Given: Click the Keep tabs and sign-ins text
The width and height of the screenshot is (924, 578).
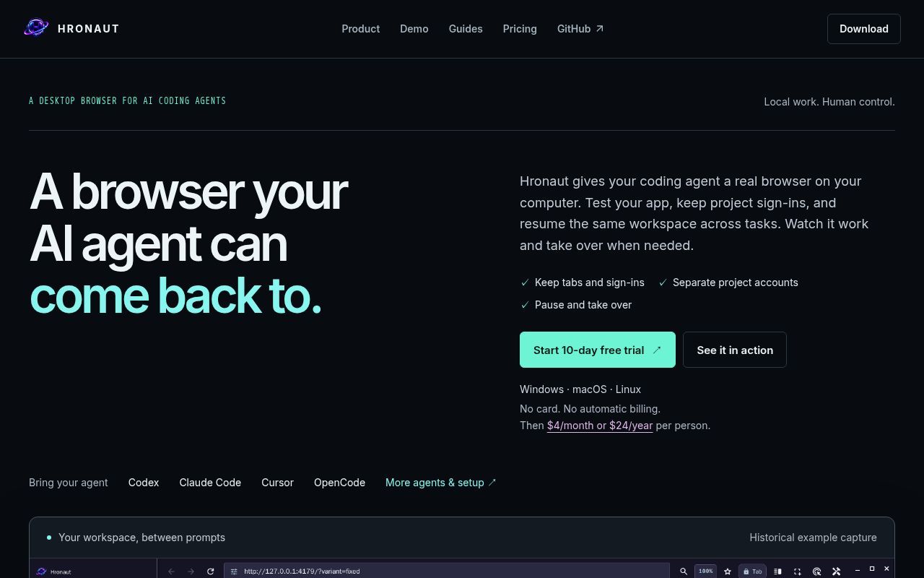Looking at the screenshot, I should click(x=590, y=282).
